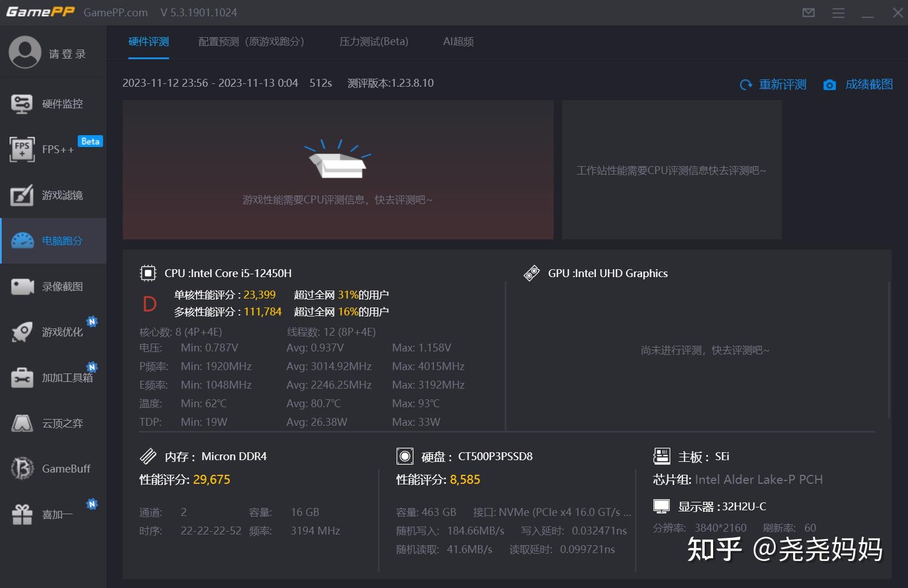Image resolution: width=908 pixels, height=588 pixels.
Task: Click the refresh icon beside 重新评测
Action: (x=746, y=84)
